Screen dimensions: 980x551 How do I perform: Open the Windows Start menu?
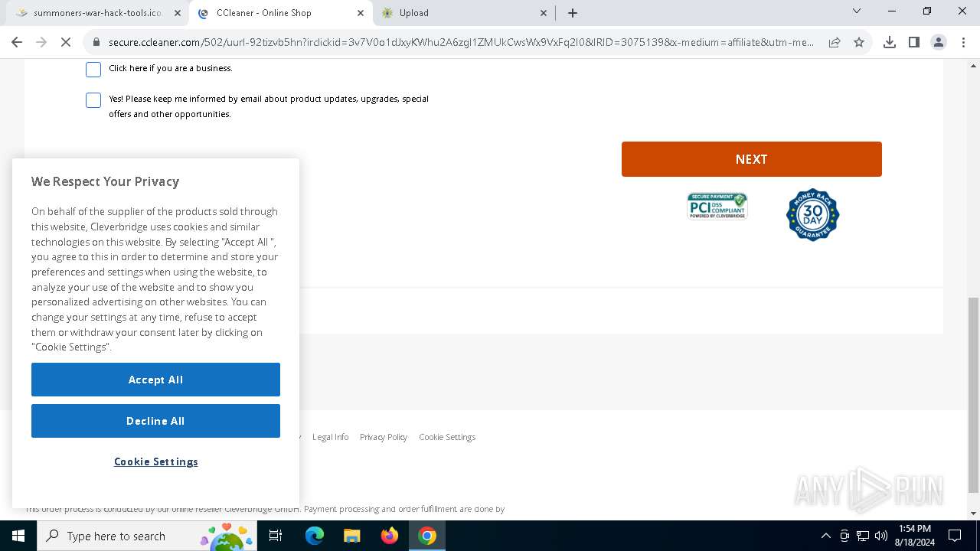tap(18, 536)
